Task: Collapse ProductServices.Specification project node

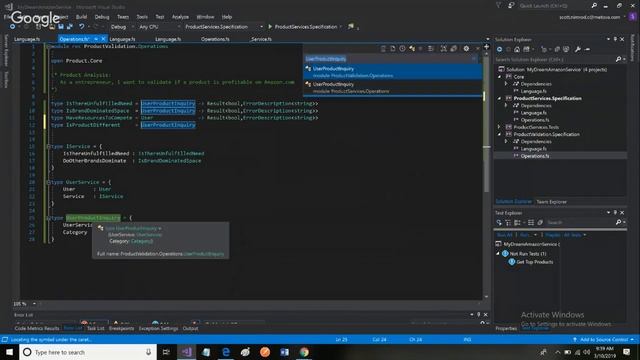Action: coord(500,98)
